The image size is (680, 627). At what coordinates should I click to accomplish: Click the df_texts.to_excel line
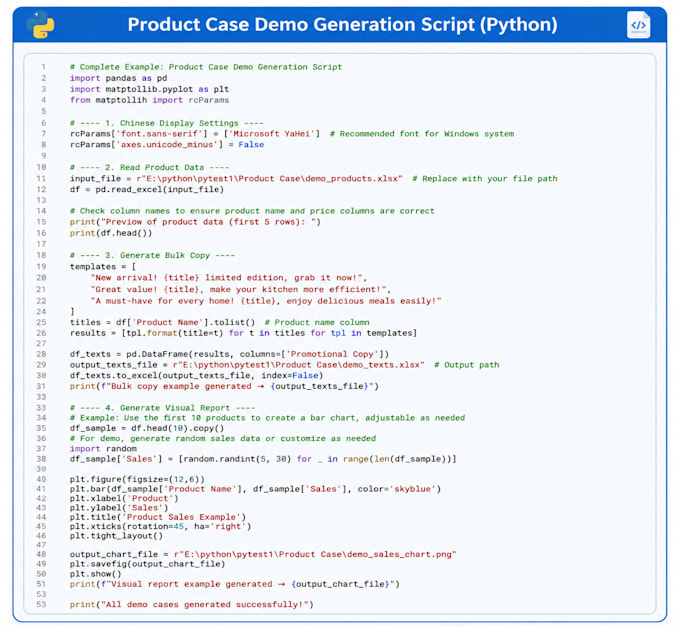pyautogui.click(x=196, y=376)
